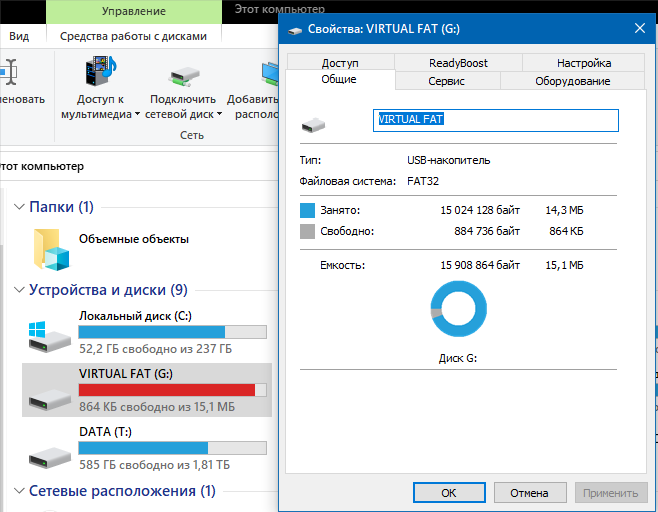The height and width of the screenshot is (512, 658).
Task: Click the drive icon in the Properties title bar
Action: pos(295,30)
